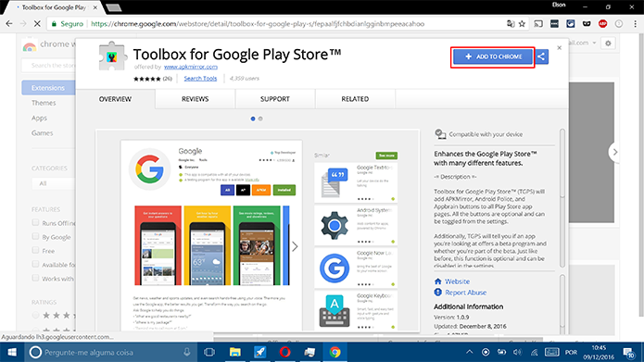Open the All categories dropdown
644x362 pixels.
(54, 183)
